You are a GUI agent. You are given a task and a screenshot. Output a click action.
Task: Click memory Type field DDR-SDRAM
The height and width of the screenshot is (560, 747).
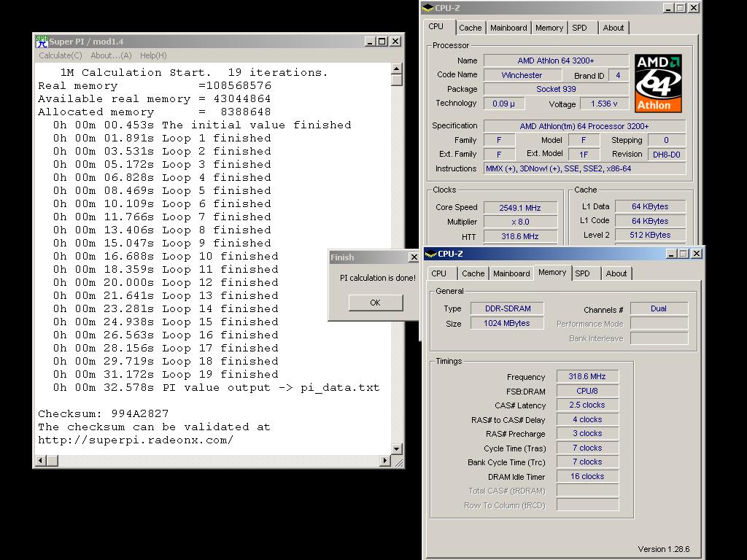tap(508, 308)
